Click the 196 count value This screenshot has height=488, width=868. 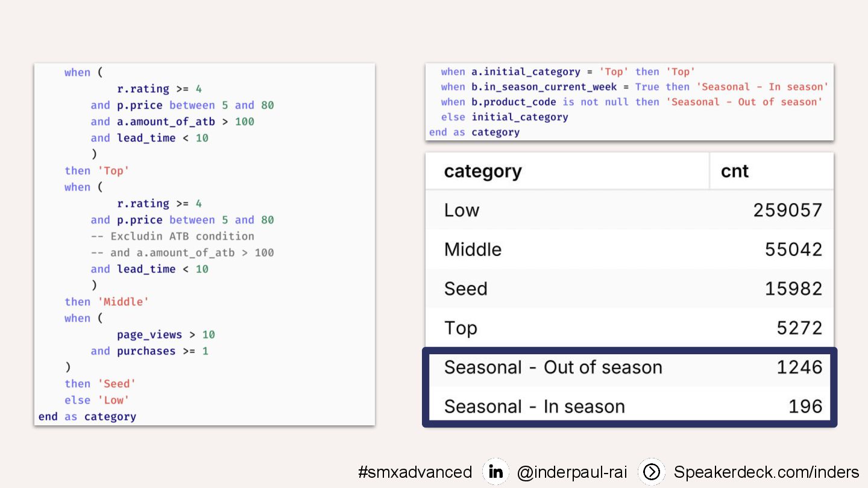[x=805, y=407]
